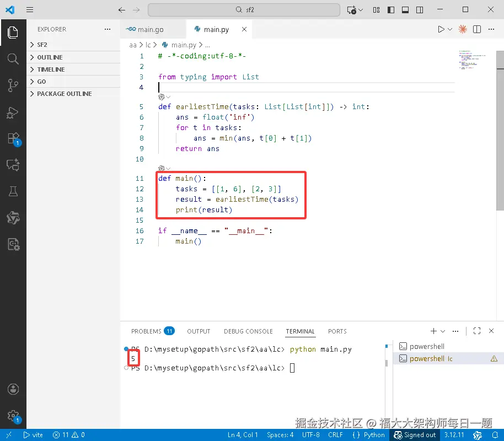
Task: Expand the PACKAGE OUTLINE section
Action: (x=74, y=94)
